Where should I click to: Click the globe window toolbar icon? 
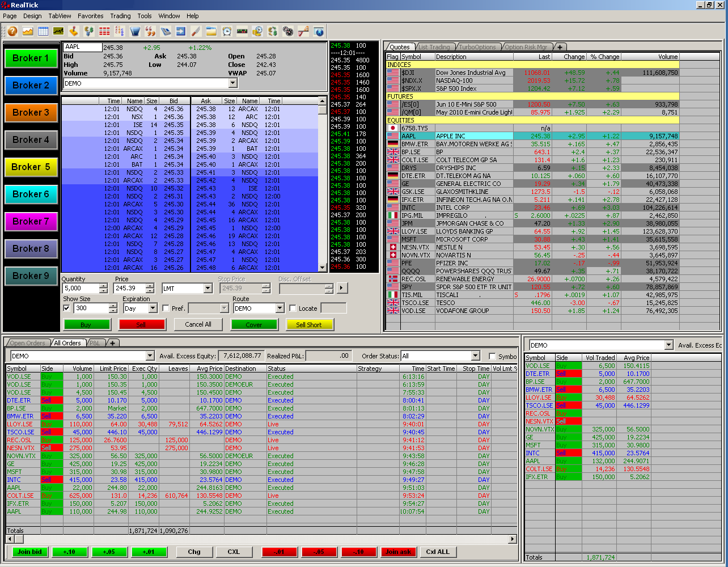tap(319, 31)
